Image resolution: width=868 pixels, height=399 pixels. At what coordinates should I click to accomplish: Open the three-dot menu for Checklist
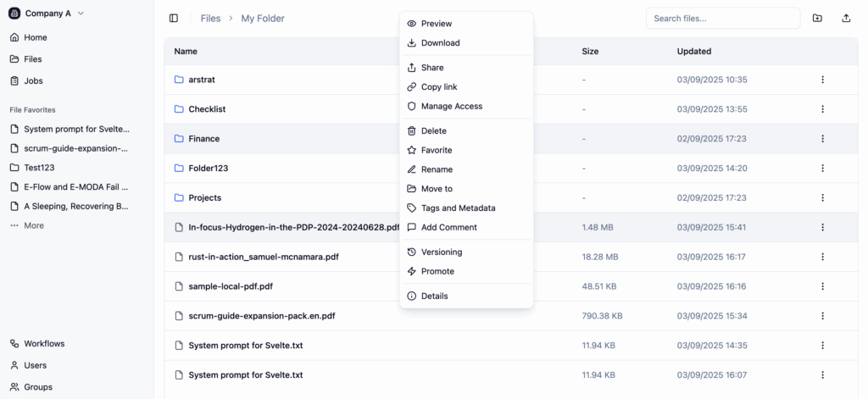(x=822, y=109)
